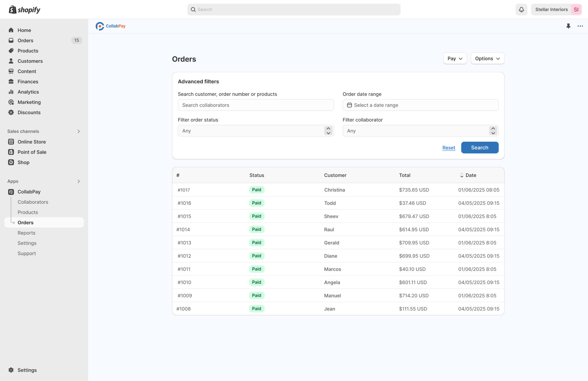Open Home from the sidebar

(x=24, y=30)
